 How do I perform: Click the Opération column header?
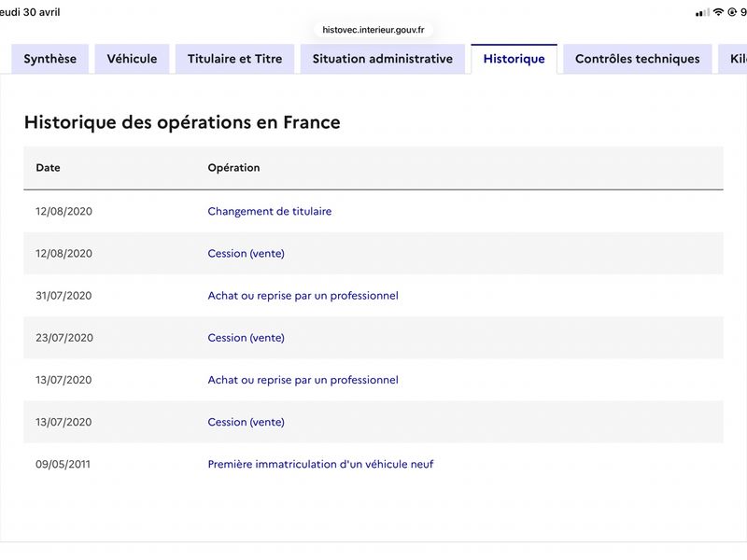pyautogui.click(x=234, y=168)
